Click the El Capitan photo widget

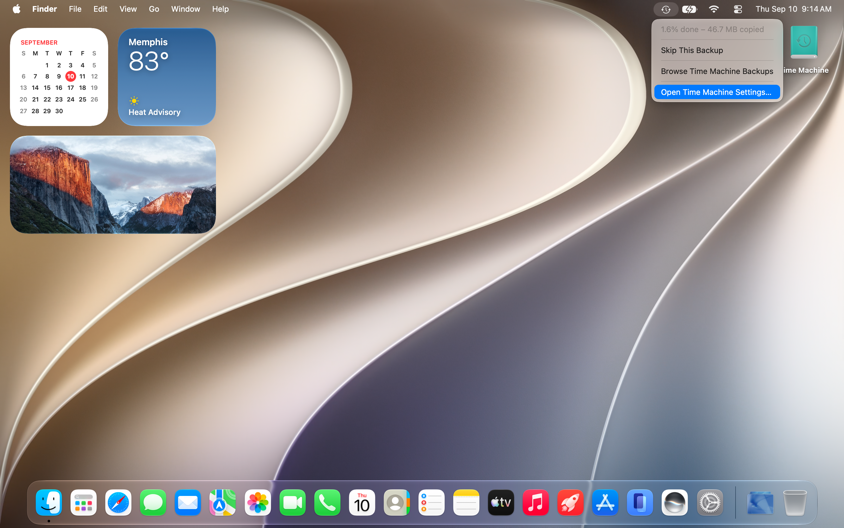tap(113, 185)
